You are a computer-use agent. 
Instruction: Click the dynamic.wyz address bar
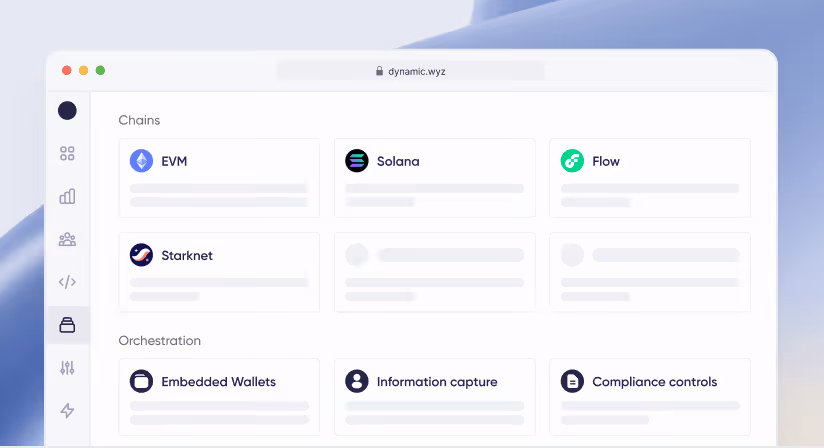coord(411,71)
